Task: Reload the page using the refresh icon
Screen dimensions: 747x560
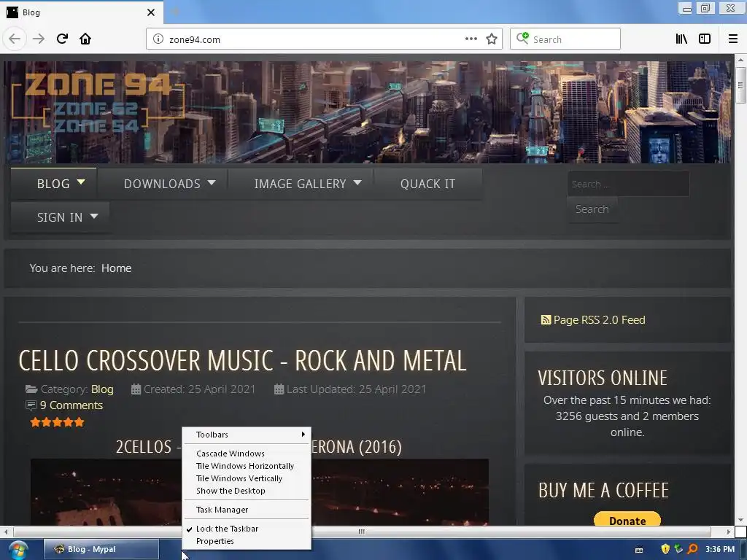Action: pyautogui.click(x=62, y=39)
